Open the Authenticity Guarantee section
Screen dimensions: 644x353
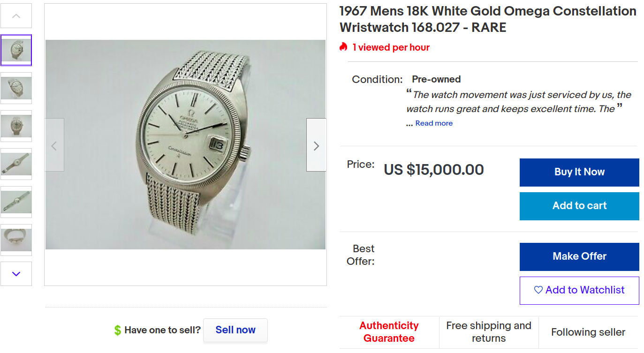point(389,332)
